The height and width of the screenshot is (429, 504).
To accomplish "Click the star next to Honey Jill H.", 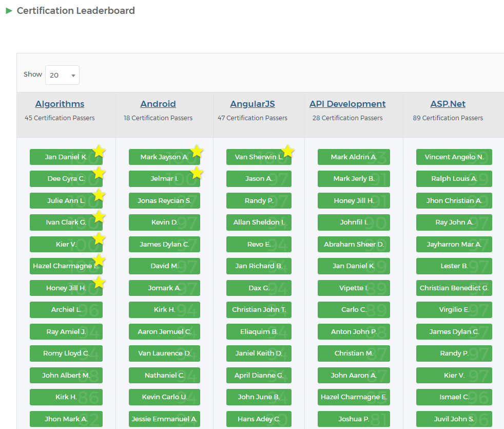I will (x=99, y=282).
